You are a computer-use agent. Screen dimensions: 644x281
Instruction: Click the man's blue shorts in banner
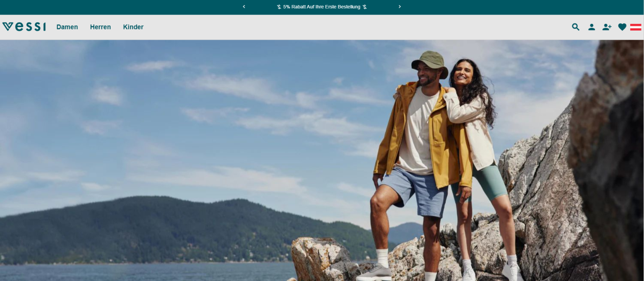coord(415,191)
